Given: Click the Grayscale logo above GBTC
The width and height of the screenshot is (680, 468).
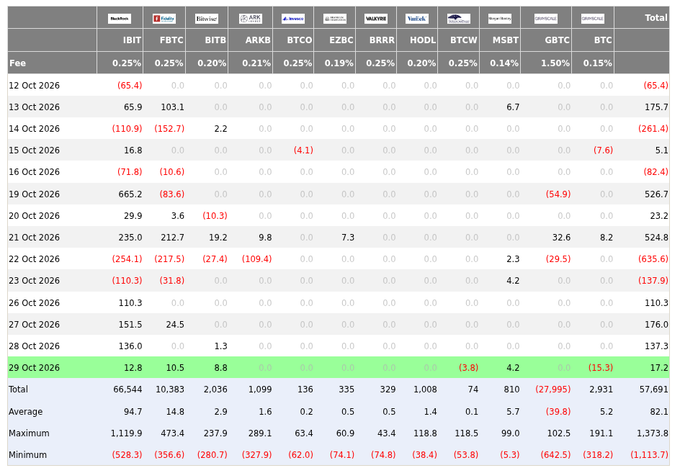Looking at the screenshot, I should [546, 19].
